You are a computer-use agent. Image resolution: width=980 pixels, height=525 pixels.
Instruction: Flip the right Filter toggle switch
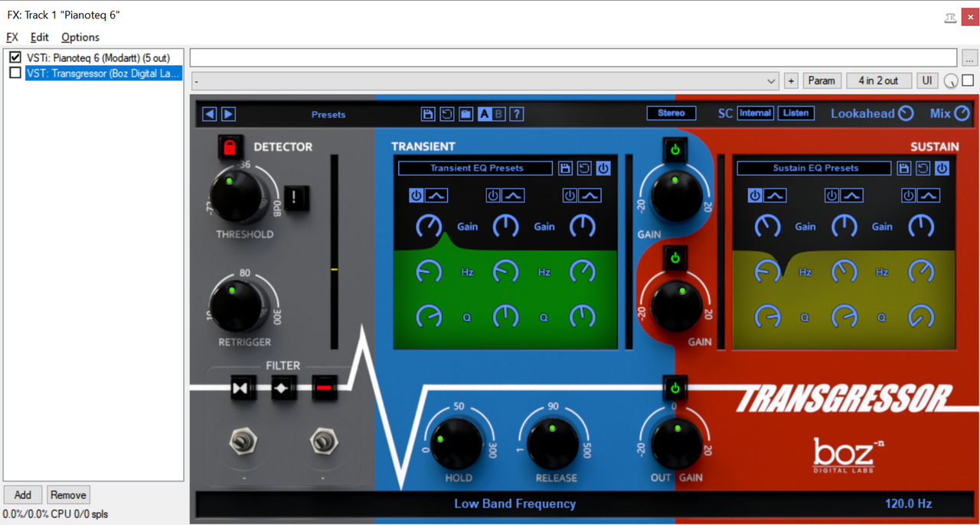pos(323,442)
